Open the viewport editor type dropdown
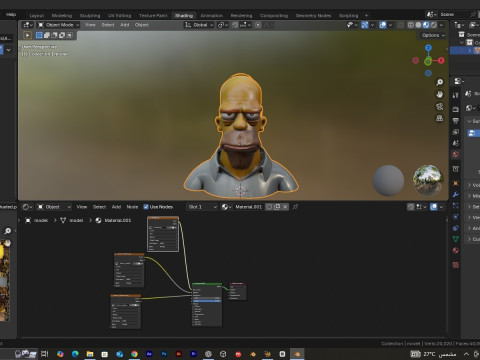The width and height of the screenshot is (480, 360). [28, 25]
